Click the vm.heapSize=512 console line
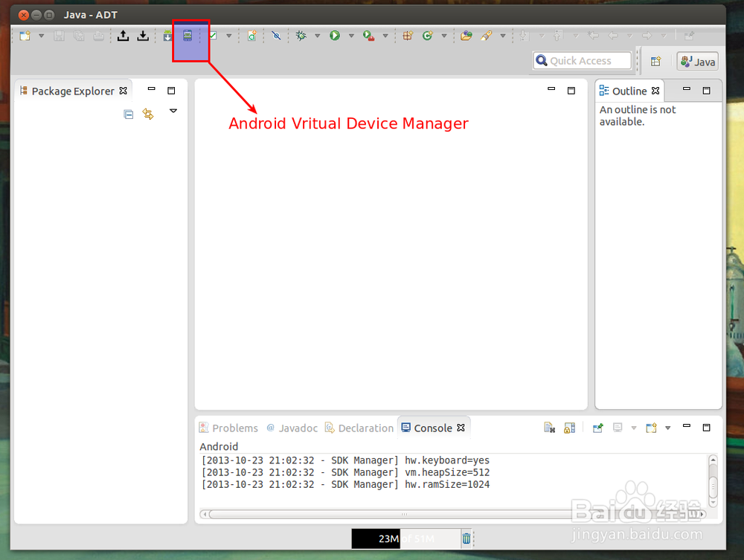The height and width of the screenshot is (560, 744). pyautogui.click(x=345, y=473)
